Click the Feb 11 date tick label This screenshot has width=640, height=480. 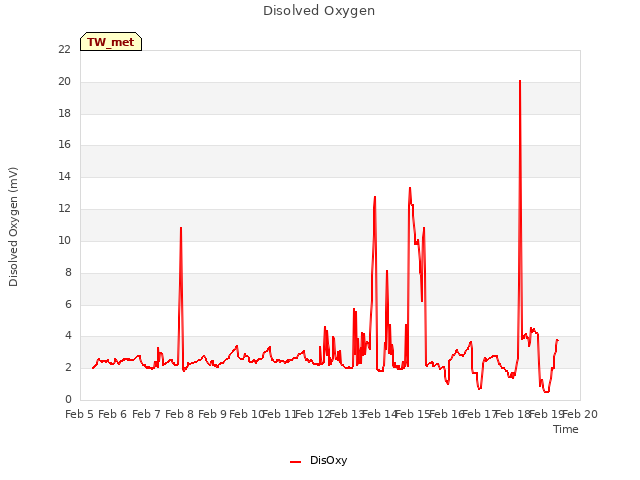280,414
